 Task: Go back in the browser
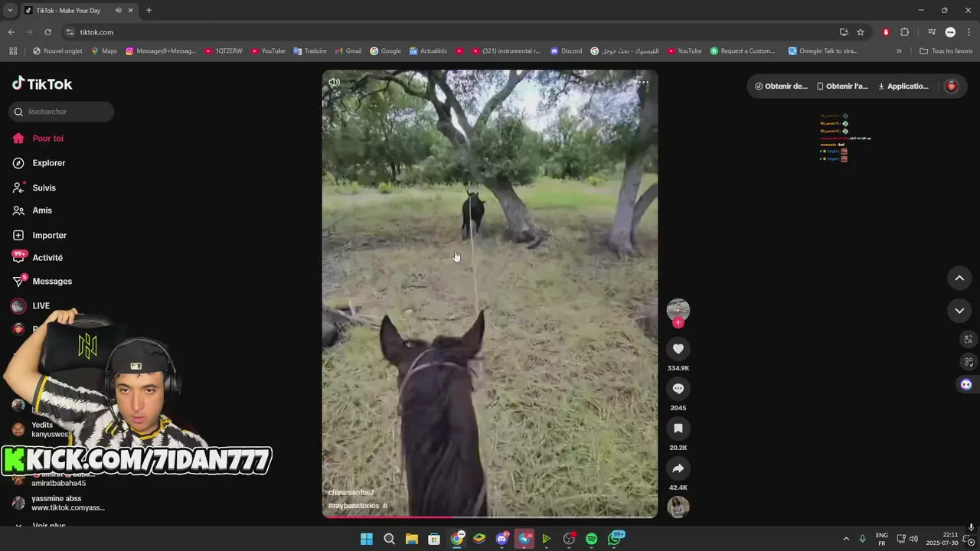[x=11, y=32]
